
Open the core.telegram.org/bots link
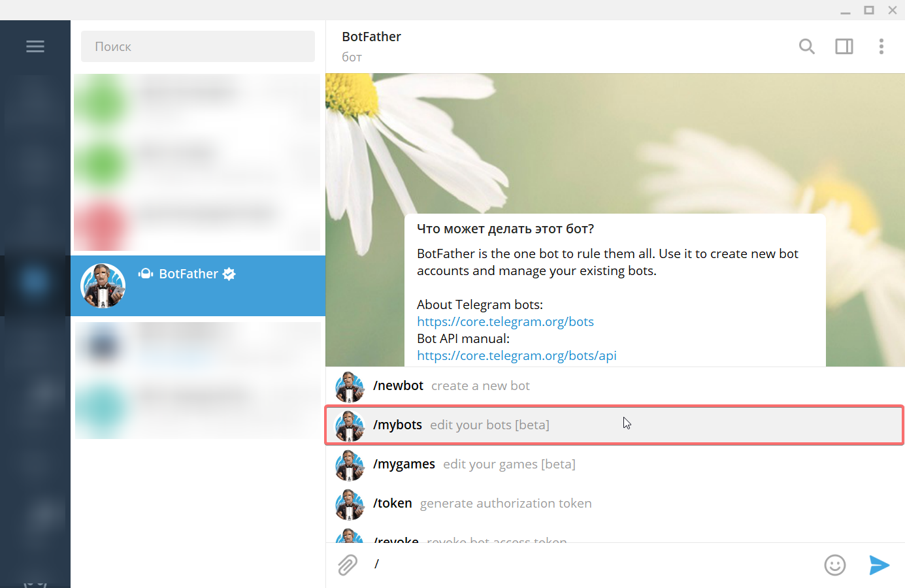505,321
